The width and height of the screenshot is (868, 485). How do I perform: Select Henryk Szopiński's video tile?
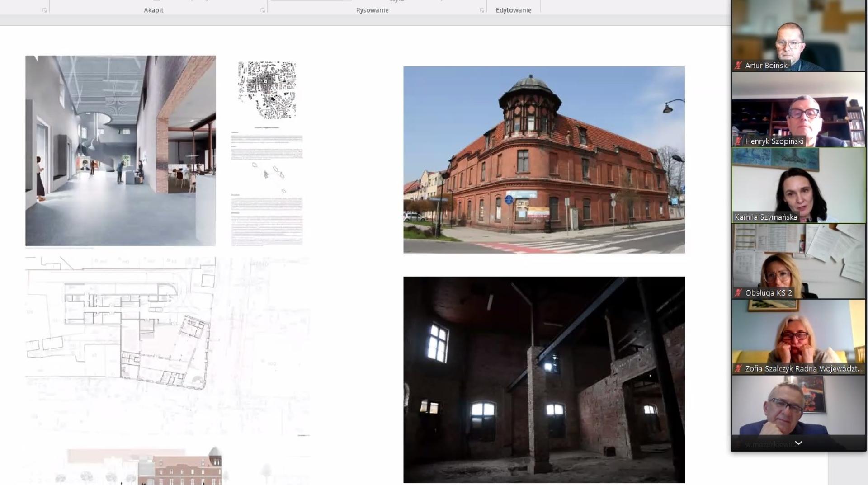point(798,110)
